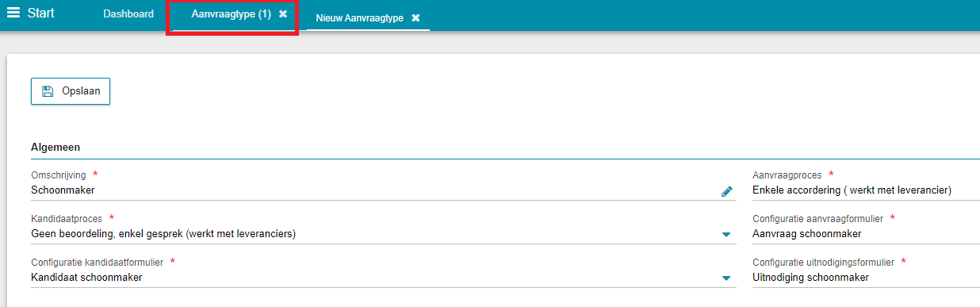The width and height of the screenshot is (980, 307).
Task: Open the hamburger menu icon
Action: [x=13, y=13]
